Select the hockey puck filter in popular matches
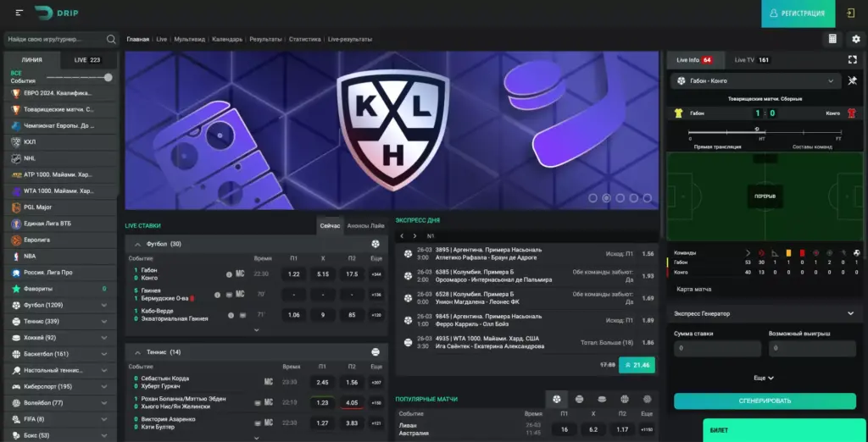This screenshot has height=442, width=868. [602, 399]
